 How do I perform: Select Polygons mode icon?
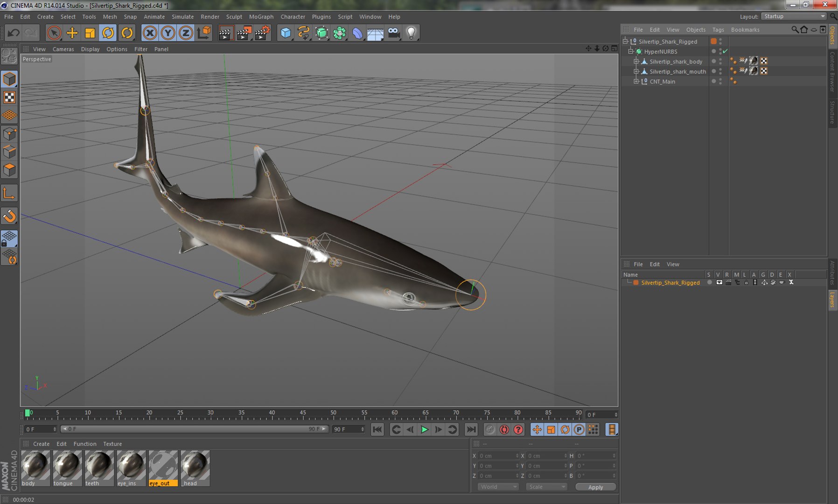tap(9, 170)
